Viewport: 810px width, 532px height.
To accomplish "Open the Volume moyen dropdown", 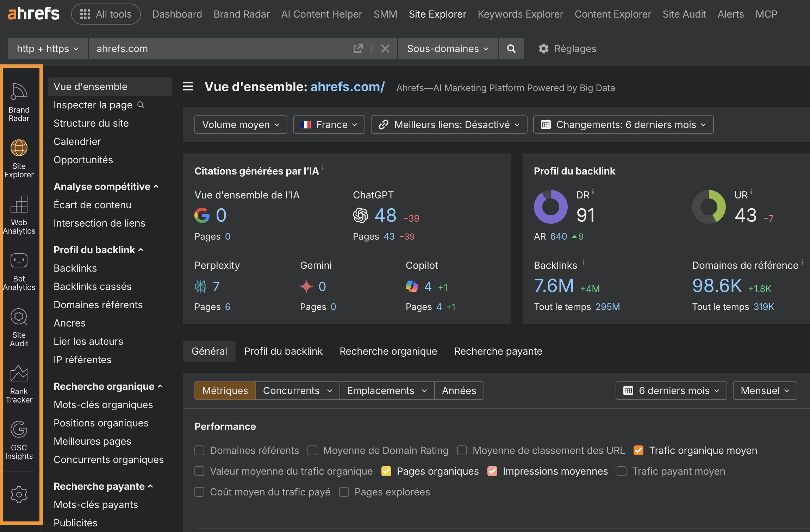I will 241,124.
